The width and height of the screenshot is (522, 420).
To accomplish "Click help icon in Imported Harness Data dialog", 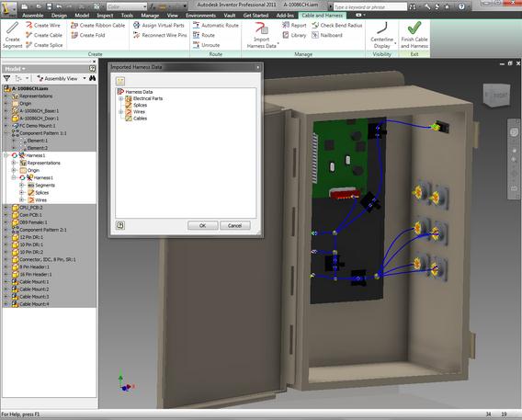I will (x=120, y=226).
